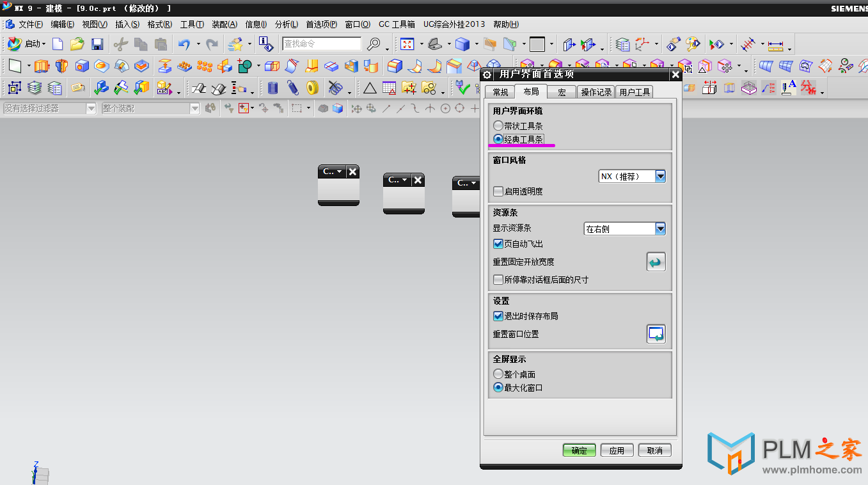Click the triangle datum icon
Image resolution: width=868 pixels, height=485 pixels.
point(370,88)
